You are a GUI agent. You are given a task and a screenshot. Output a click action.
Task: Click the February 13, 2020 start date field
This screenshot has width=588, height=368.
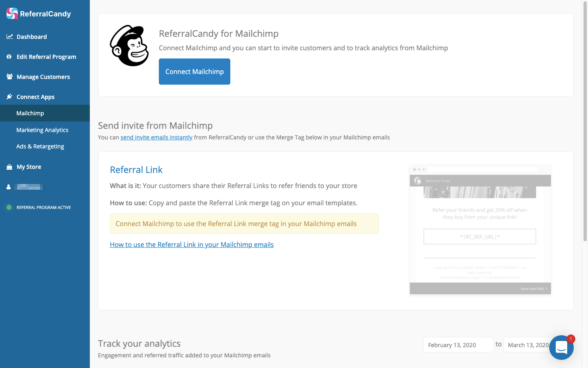click(458, 345)
